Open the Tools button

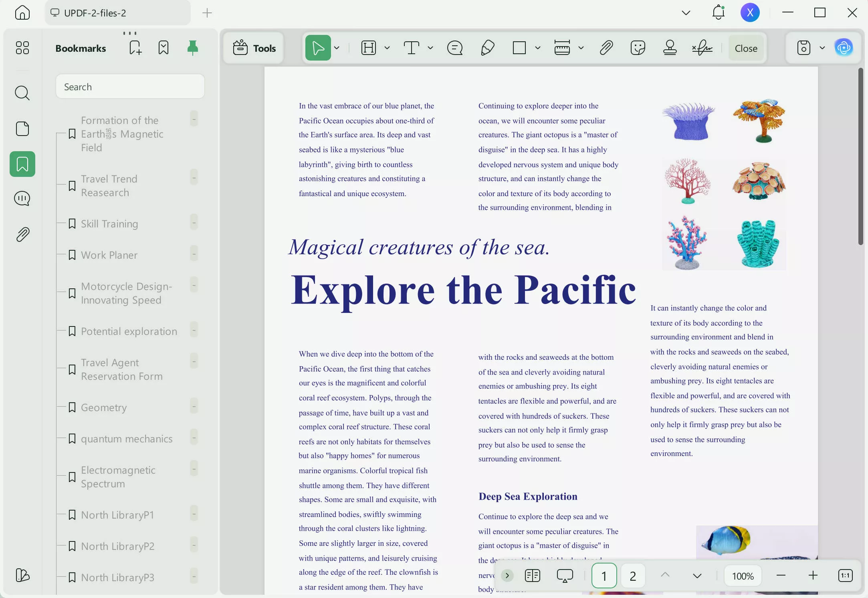pyautogui.click(x=254, y=48)
